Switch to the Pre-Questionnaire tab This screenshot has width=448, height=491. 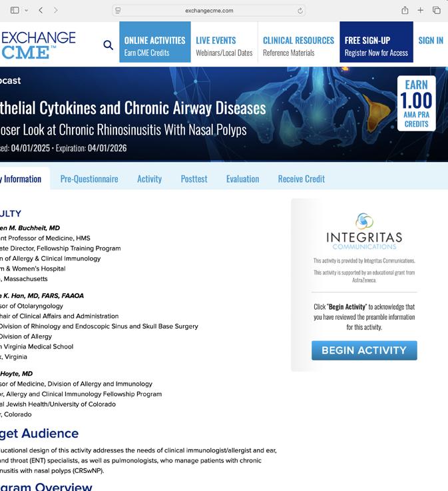coord(89,179)
